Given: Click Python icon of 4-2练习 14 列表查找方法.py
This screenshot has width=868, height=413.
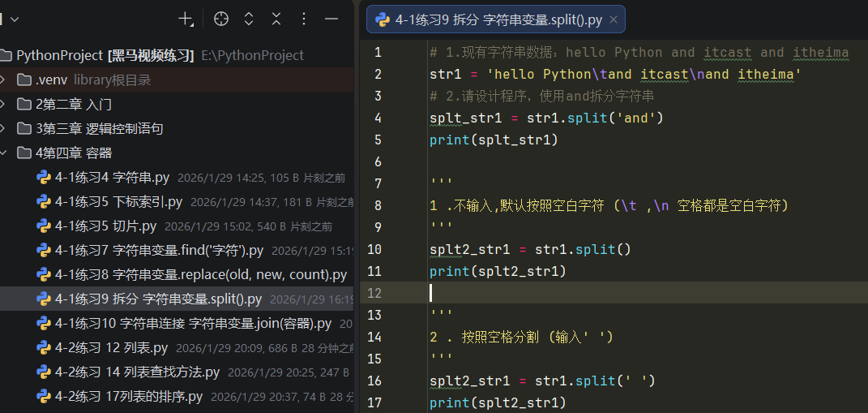Looking at the screenshot, I should pyautogui.click(x=44, y=372).
